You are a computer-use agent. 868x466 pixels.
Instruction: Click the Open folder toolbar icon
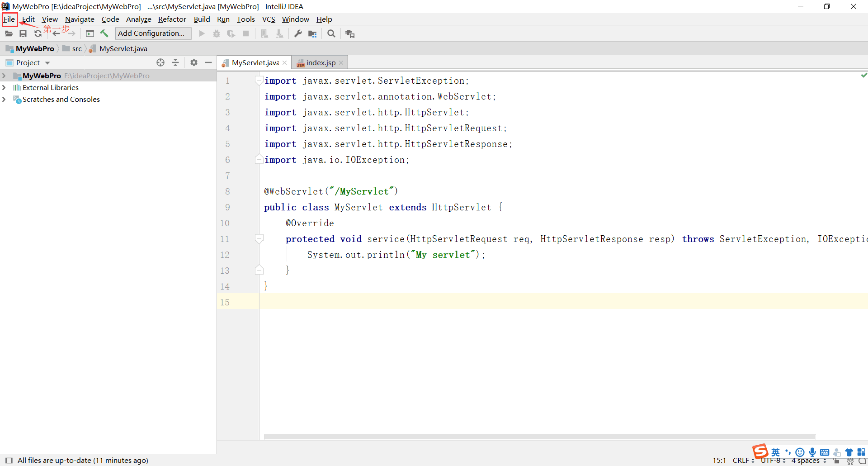9,33
